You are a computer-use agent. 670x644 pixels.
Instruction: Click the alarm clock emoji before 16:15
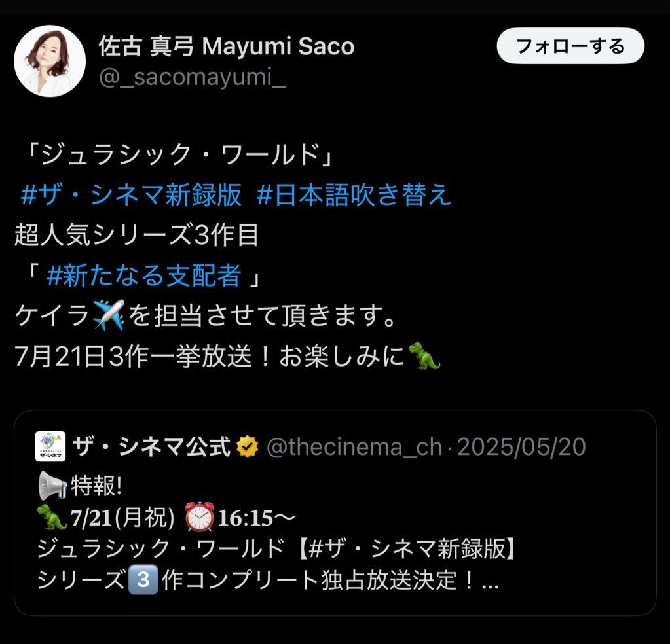pos(200,517)
